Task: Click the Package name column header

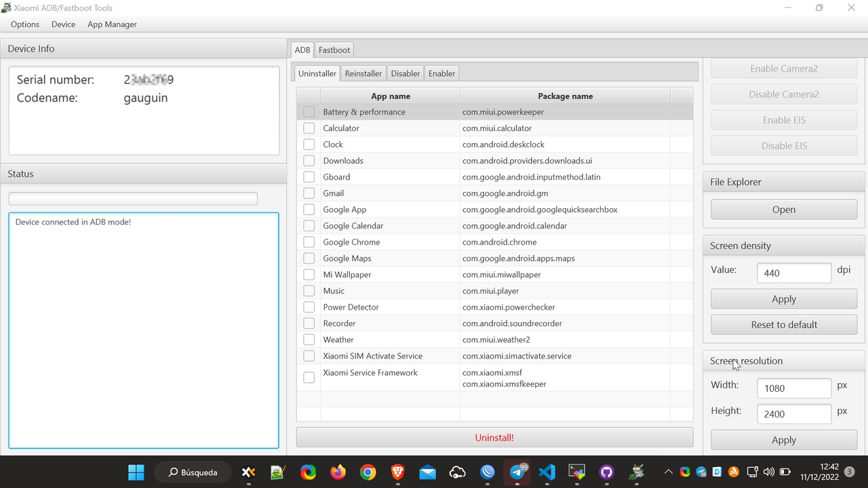Action: pyautogui.click(x=565, y=96)
